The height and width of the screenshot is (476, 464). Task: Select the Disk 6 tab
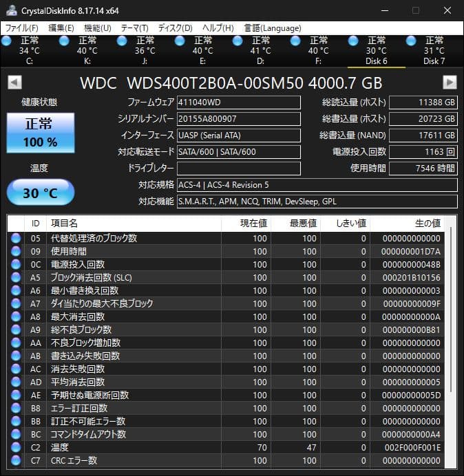376,51
